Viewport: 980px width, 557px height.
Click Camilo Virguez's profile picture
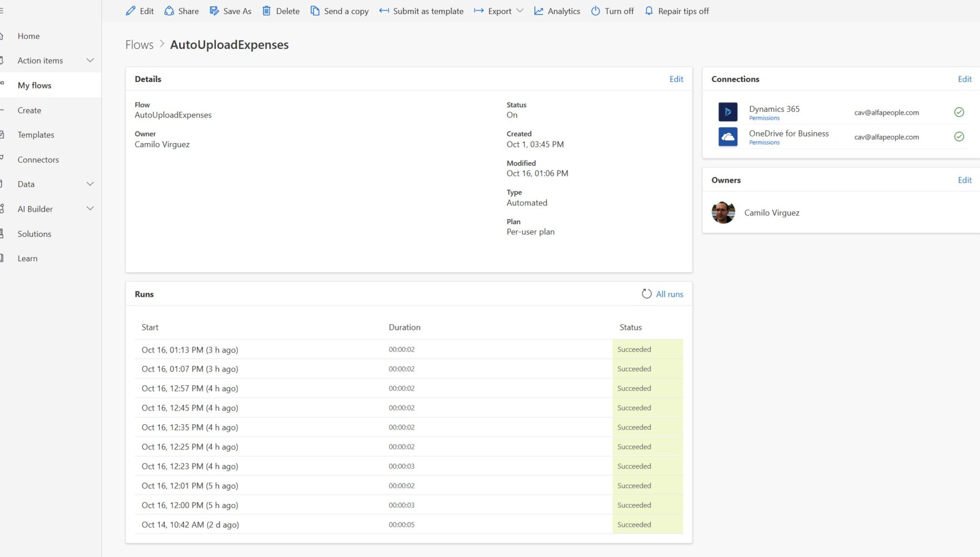(x=723, y=212)
